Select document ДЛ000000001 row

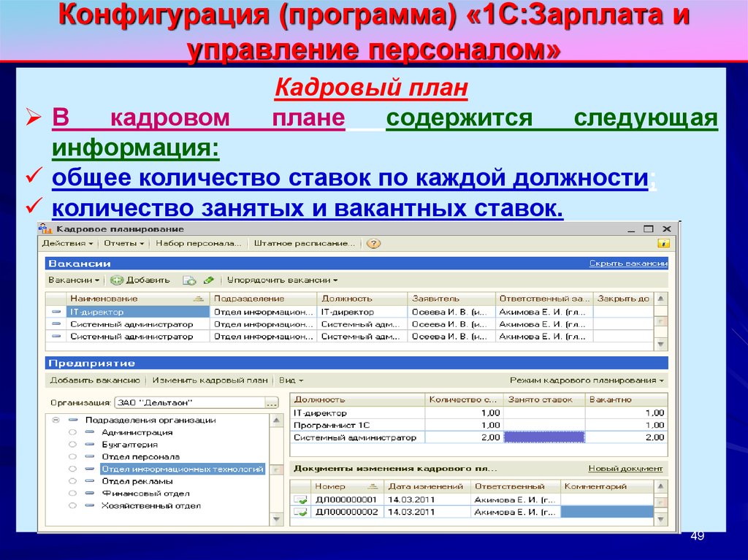tap(473, 499)
